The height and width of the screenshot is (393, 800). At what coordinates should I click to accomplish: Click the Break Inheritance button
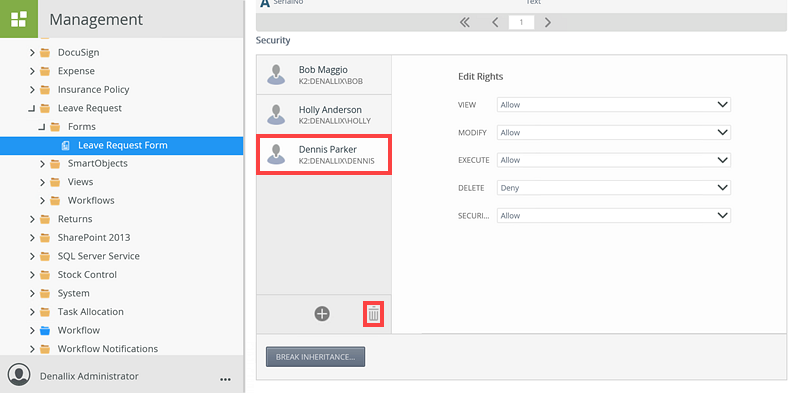point(315,357)
